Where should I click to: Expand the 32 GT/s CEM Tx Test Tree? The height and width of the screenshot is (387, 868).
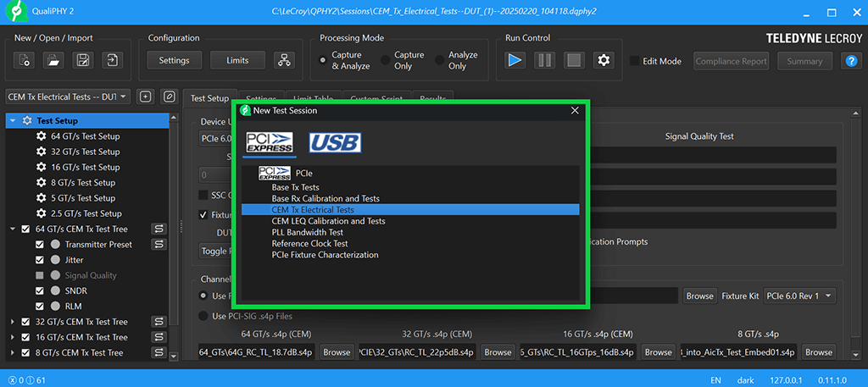[x=12, y=322]
